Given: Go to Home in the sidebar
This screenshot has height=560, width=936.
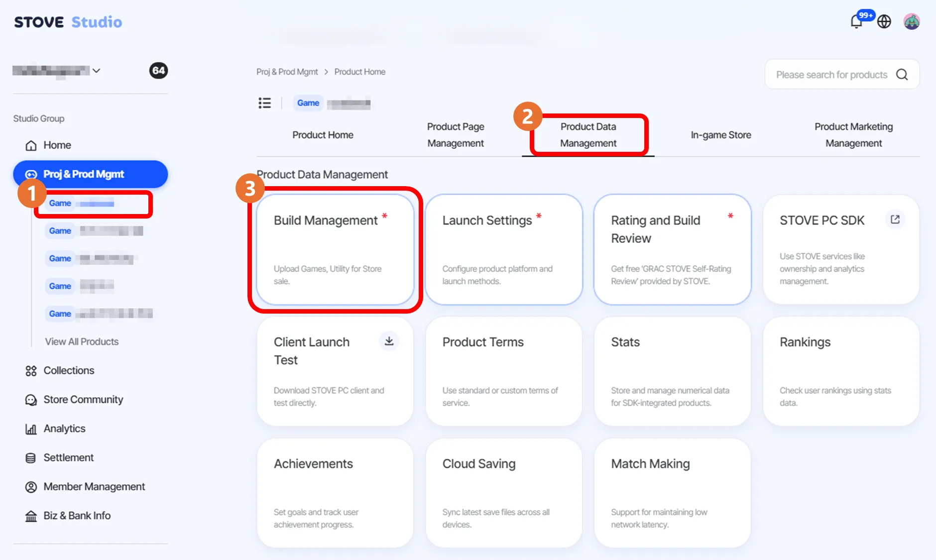Looking at the screenshot, I should (x=57, y=145).
